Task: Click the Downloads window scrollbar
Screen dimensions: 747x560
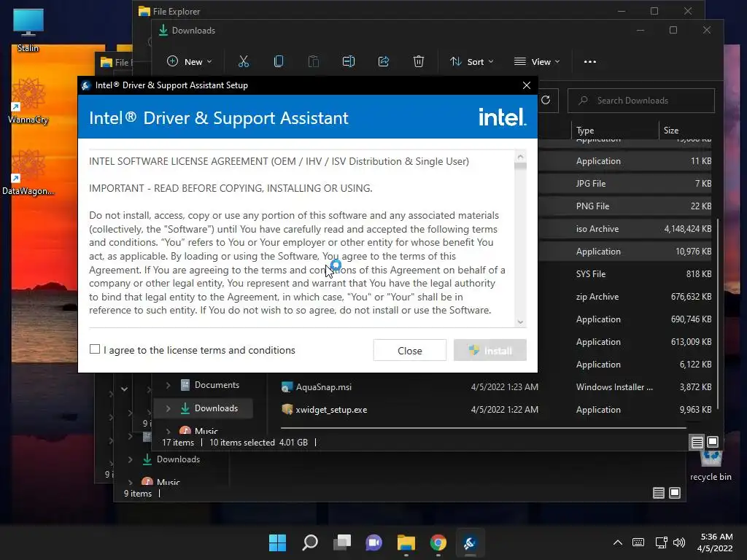Action: (718, 314)
